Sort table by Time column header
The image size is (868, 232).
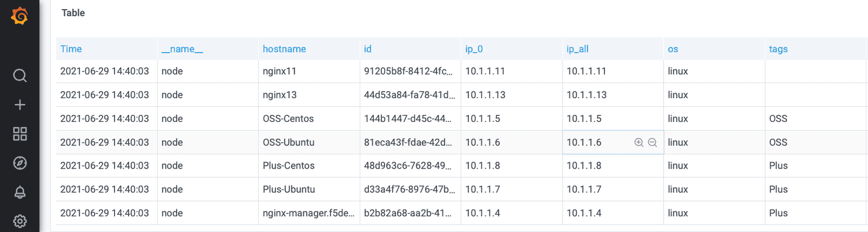71,49
